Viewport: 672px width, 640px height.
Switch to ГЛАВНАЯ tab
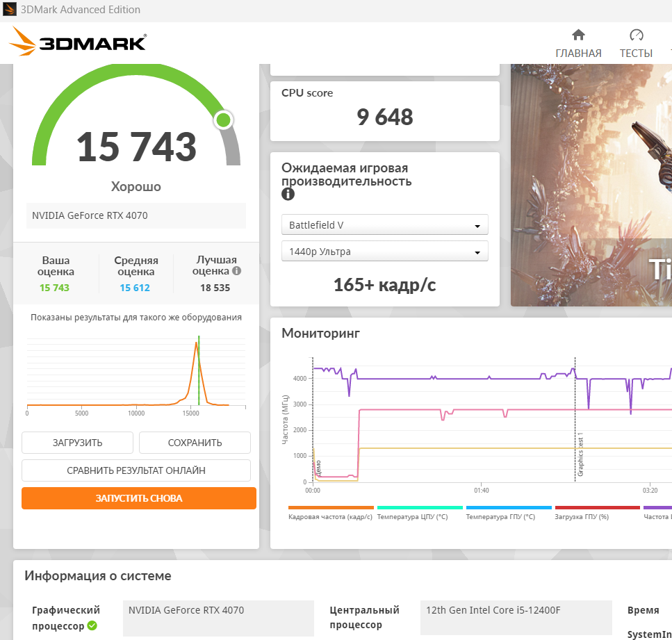578,53
